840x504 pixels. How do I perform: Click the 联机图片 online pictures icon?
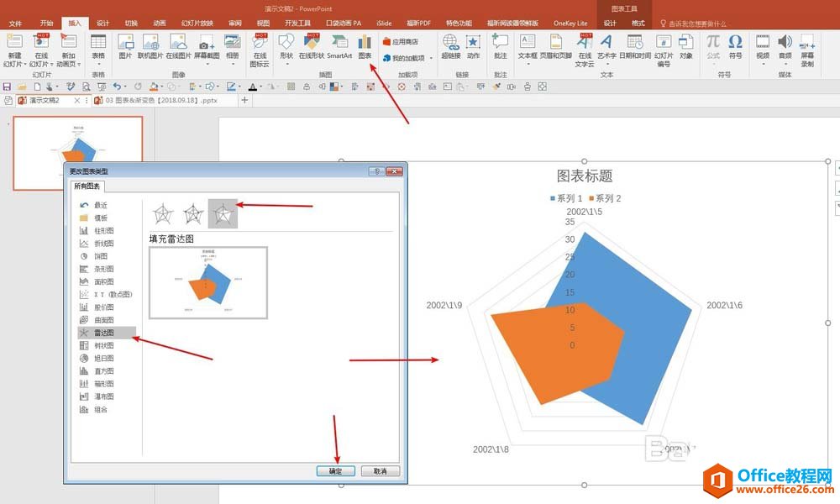click(x=150, y=46)
